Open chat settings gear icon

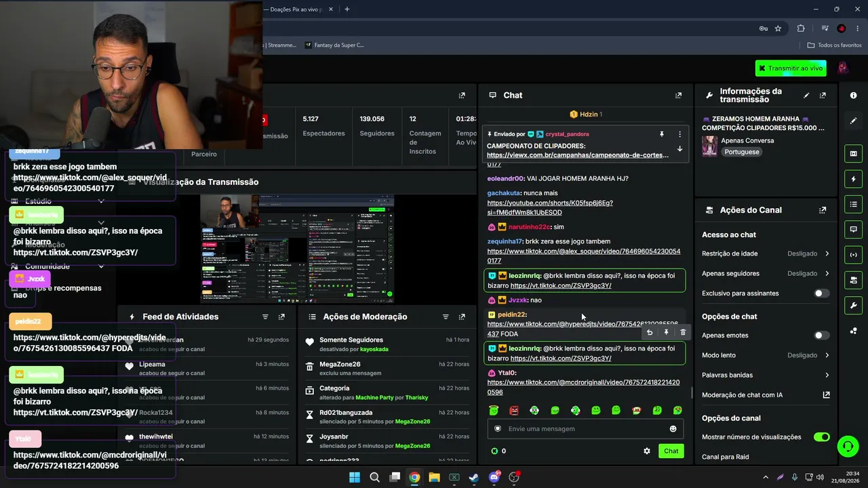pyautogui.click(x=647, y=451)
